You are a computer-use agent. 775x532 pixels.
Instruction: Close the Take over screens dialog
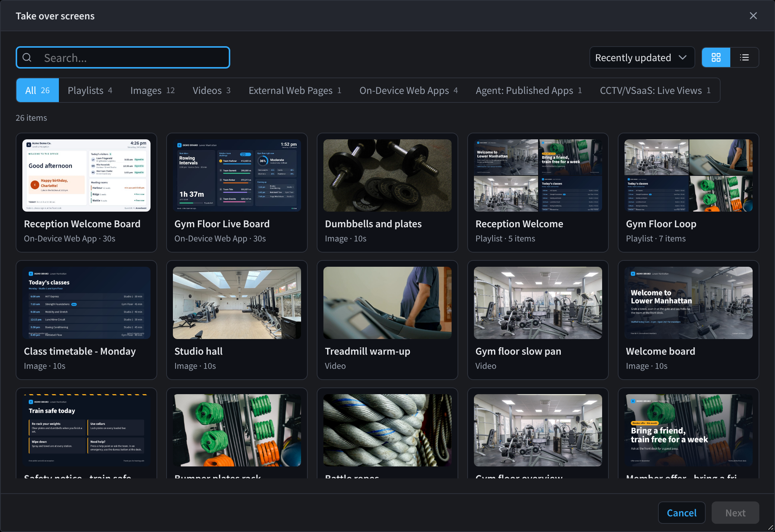[x=753, y=16]
